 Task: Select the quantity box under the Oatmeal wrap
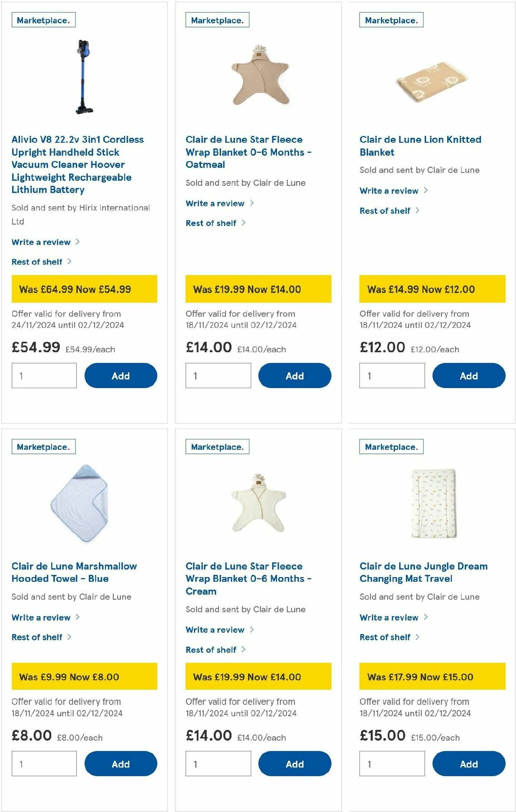(218, 376)
